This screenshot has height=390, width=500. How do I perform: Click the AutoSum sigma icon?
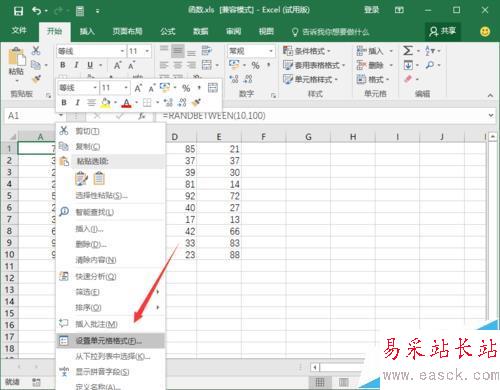pyautogui.click(x=408, y=51)
